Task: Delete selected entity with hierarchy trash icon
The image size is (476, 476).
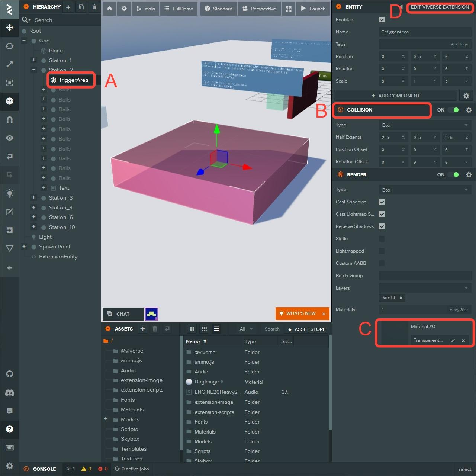Action: [94, 7]
